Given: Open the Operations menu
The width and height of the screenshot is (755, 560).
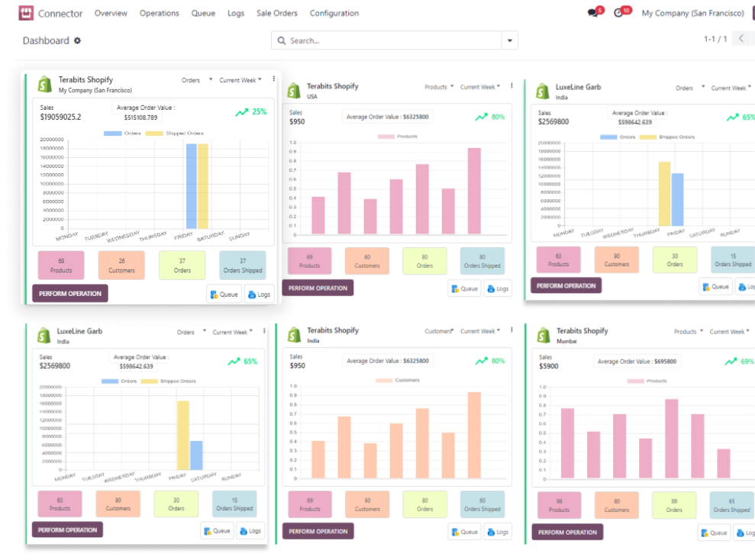Looking at the screenshot, I should [x=160, y=13].
